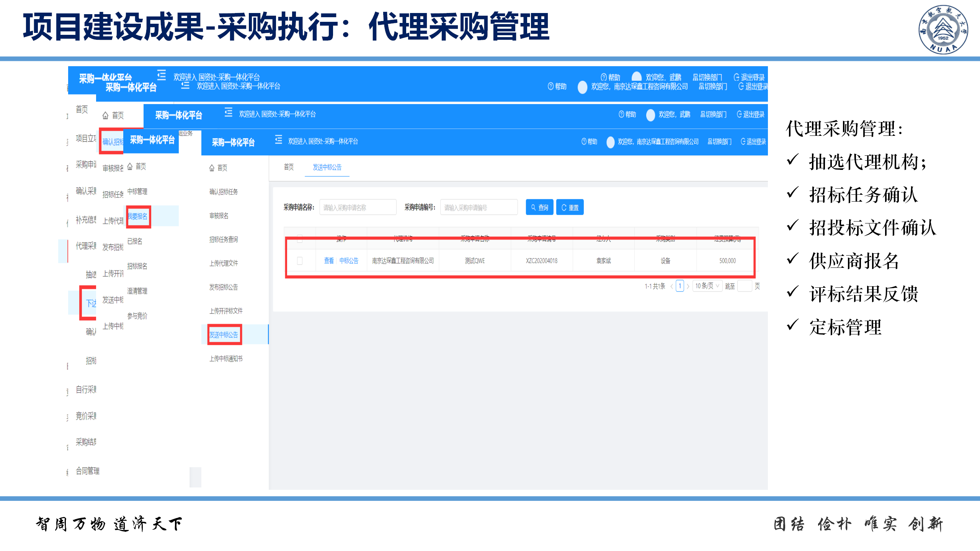The width and height of the screenshot is (980, 551).
Task: Click the 中标公告 link in the table row
Action: [349, 261]
